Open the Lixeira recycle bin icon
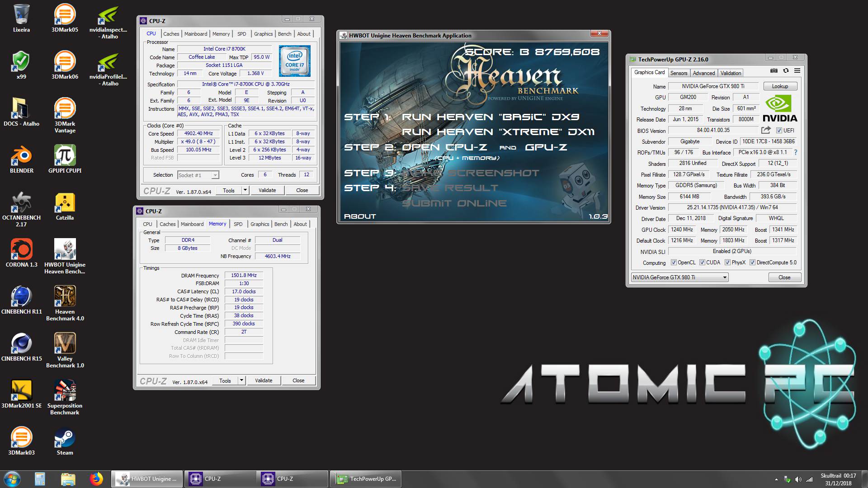The image size is (868, 488). click(21, 18)
